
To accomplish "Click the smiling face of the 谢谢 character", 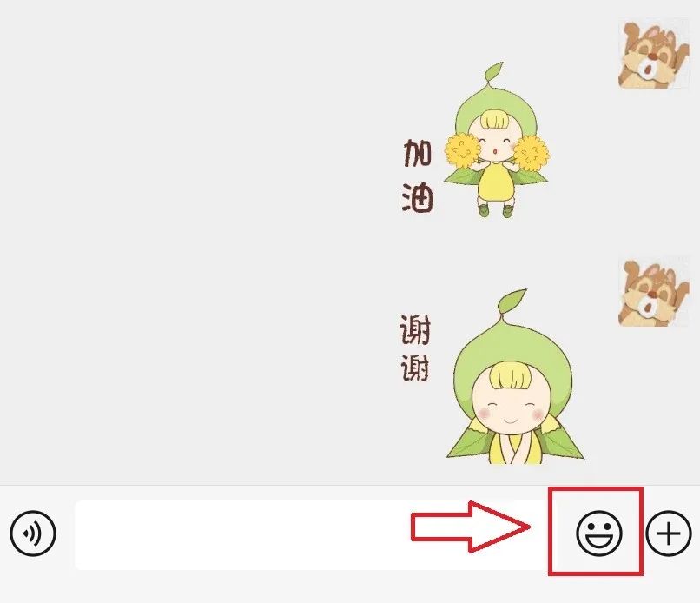I will pos(510,411).
